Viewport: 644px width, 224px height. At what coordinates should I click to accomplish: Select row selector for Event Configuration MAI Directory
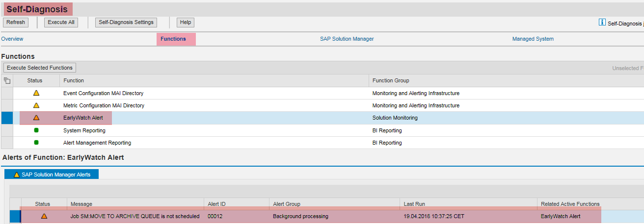coord(7,93)
